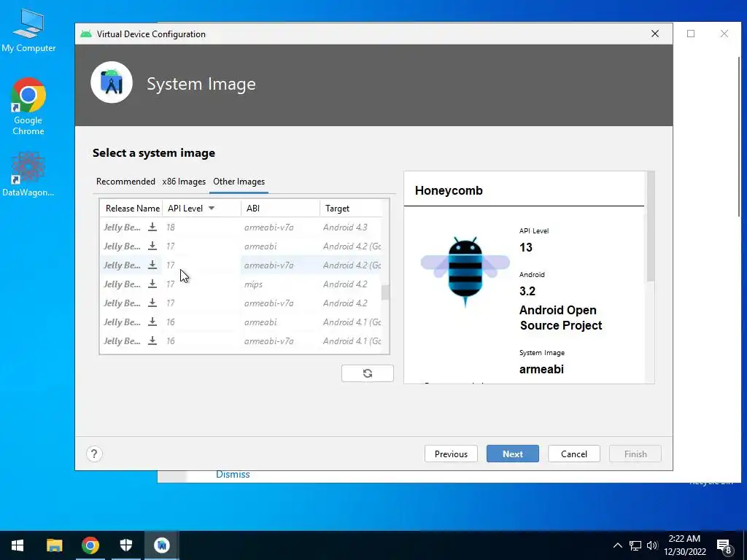Download the Jelly Bean API 18 image
The height and width of the screenshot is (560, 747).
[152, 227]
